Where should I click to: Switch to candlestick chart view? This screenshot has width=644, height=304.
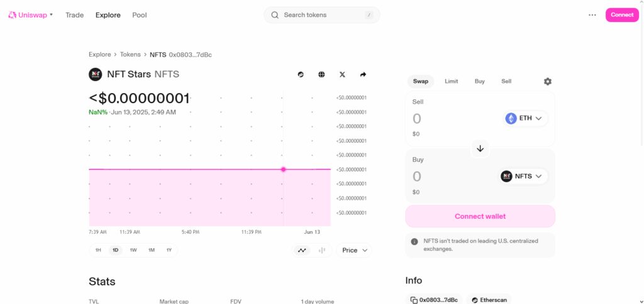(321, 250)
